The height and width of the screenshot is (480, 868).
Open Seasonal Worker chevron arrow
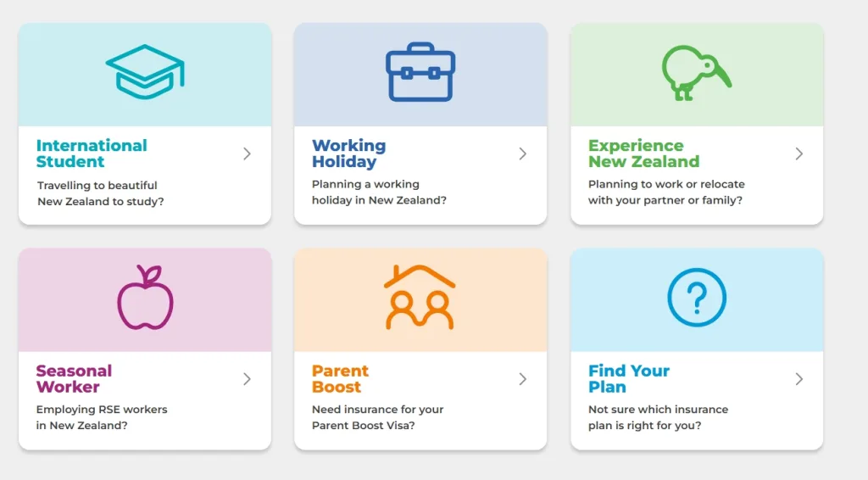[247, 379]
